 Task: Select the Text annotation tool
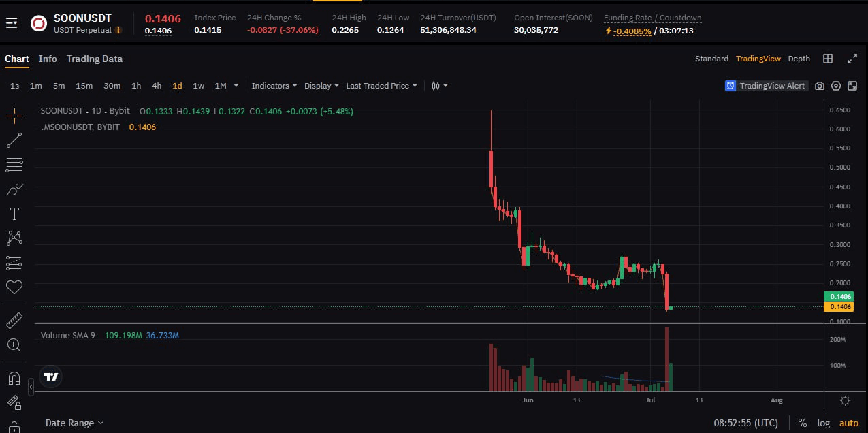coord(14,214)
